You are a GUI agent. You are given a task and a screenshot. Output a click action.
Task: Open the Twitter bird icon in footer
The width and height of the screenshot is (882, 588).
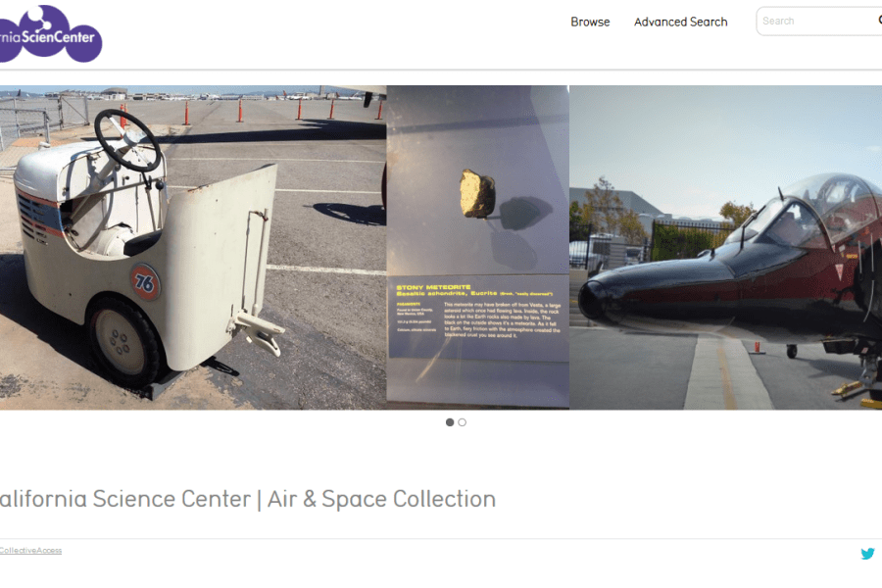(x=867, y=554)
